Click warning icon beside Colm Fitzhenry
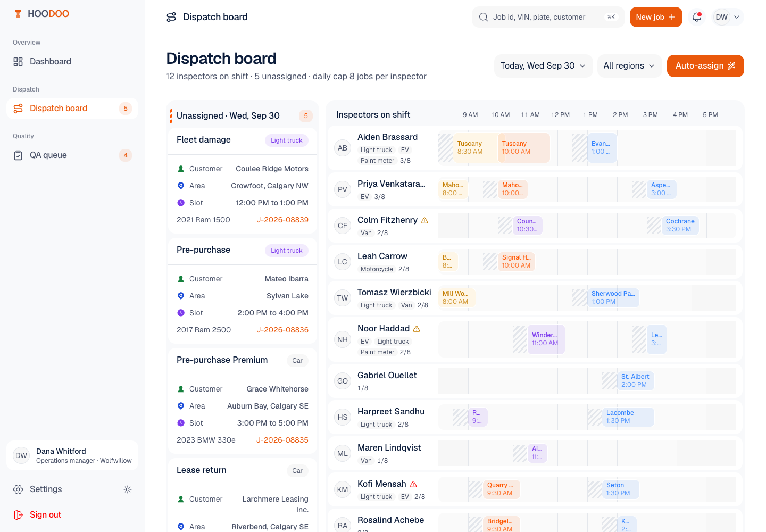Screen dimensions: 766x532 pyautogui.click(x=424, y=220)
